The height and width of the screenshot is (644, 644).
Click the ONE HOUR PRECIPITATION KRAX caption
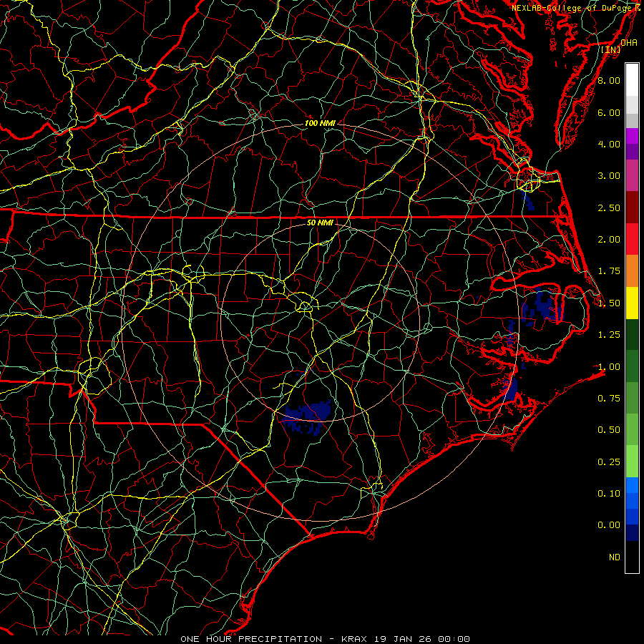pyautogui.click(x=325, y=639)
